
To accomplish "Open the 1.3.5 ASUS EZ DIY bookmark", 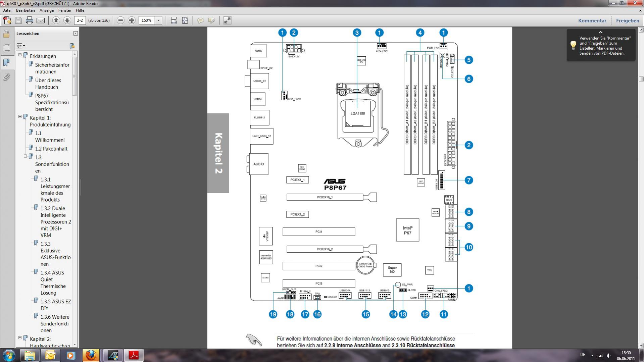I will tap(56, 305).
